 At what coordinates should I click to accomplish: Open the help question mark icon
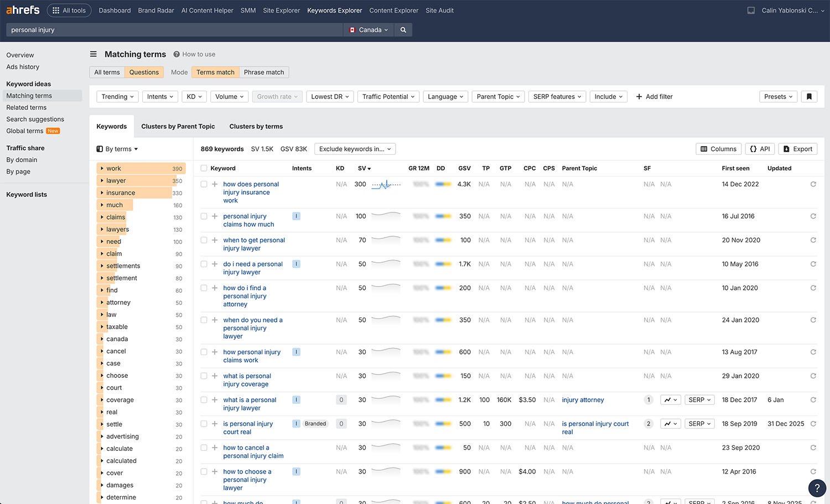[x=817, y=488]
